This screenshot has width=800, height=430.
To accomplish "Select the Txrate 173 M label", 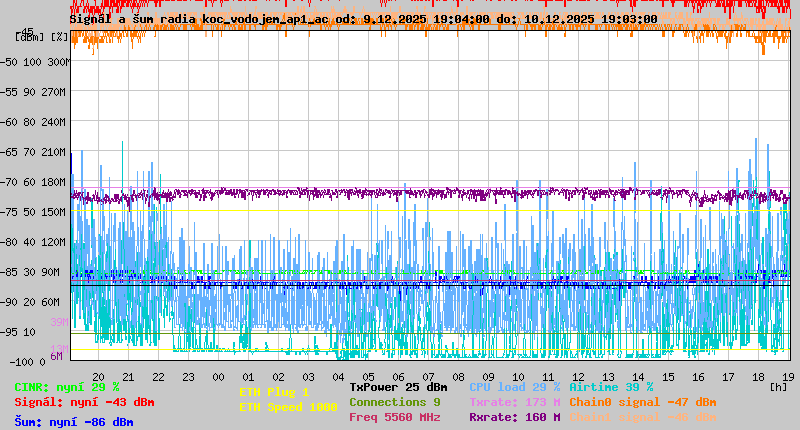I will [514, 402].
